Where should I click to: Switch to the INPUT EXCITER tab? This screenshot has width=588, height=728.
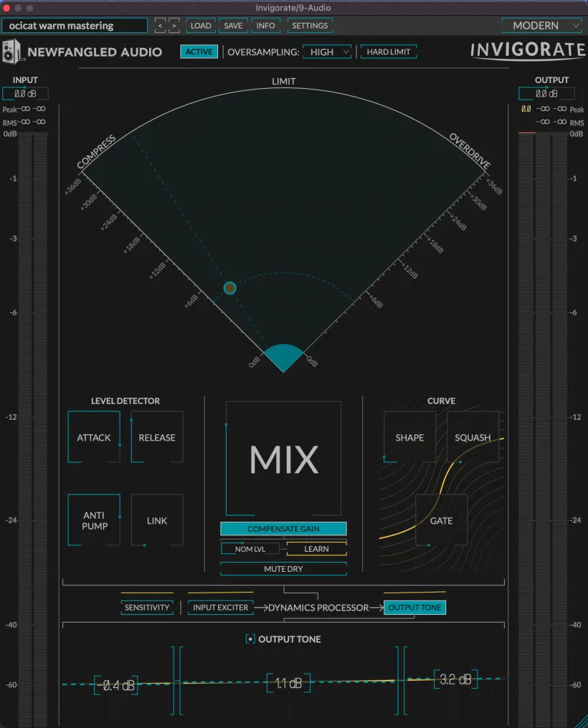tap(221, 608)
